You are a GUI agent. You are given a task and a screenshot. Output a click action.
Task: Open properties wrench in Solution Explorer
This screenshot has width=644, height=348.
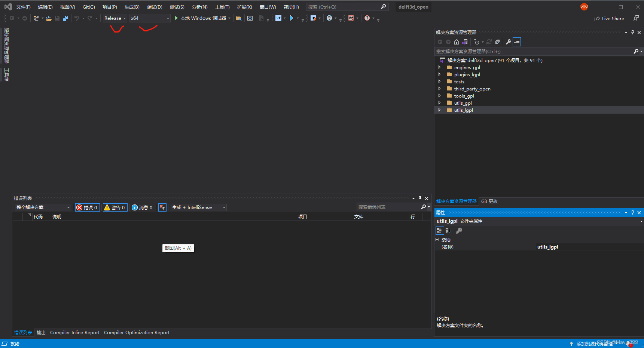[x=509, y=42]
